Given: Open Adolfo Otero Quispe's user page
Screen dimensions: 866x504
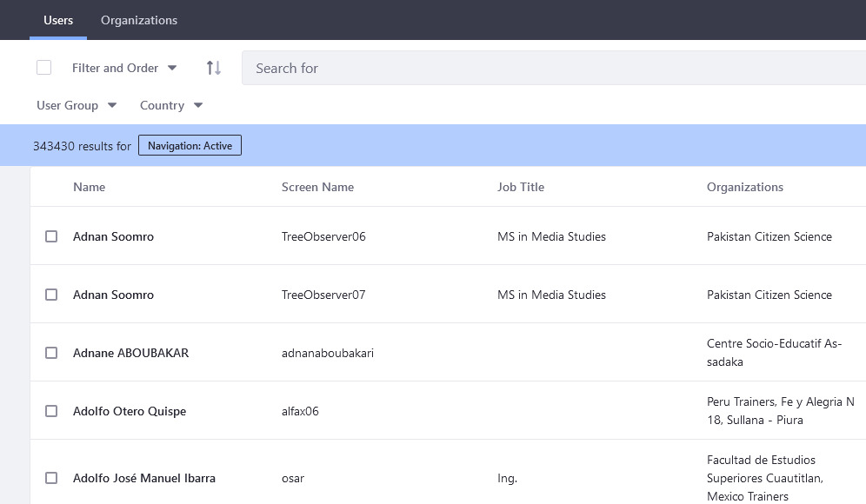Looking at the screenshot, I should 130,411.
